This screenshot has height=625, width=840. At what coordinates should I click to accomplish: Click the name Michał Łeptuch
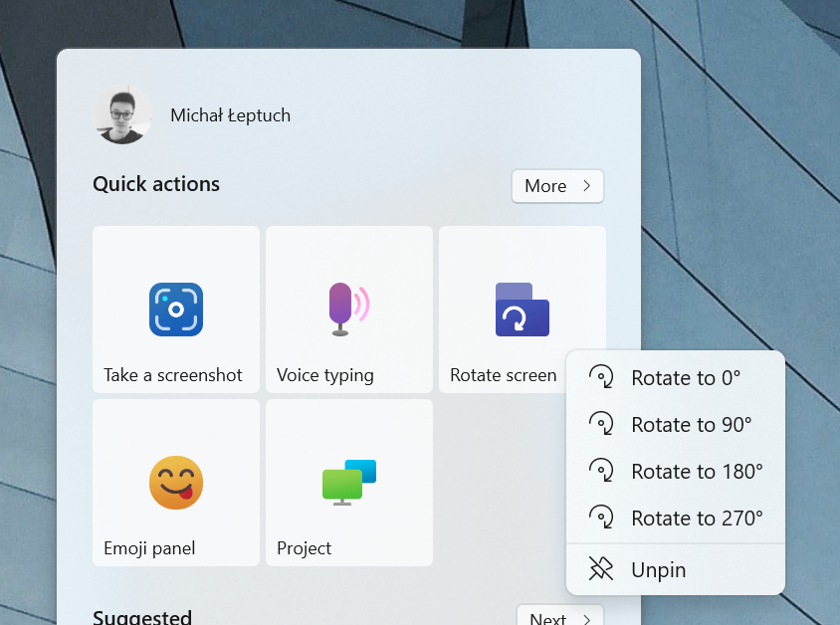click(230, 114)
